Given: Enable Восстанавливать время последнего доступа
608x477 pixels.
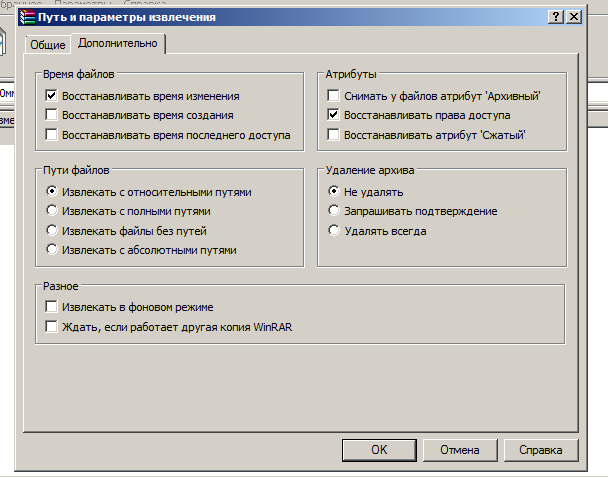Looking at the screenshot, I should pos(52,134).
